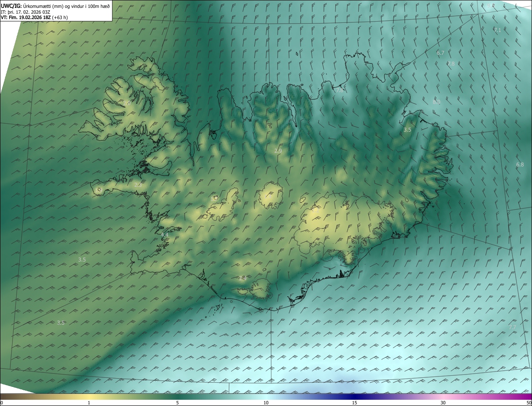Click the precipitation value 6.7 on the map
Screen dimensions: 532x406
click(441, 53)
